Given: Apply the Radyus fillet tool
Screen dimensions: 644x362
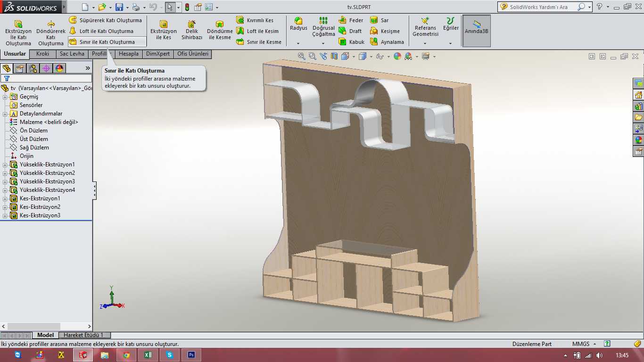Looking at the screenshot, I should [x=298, y=25].
